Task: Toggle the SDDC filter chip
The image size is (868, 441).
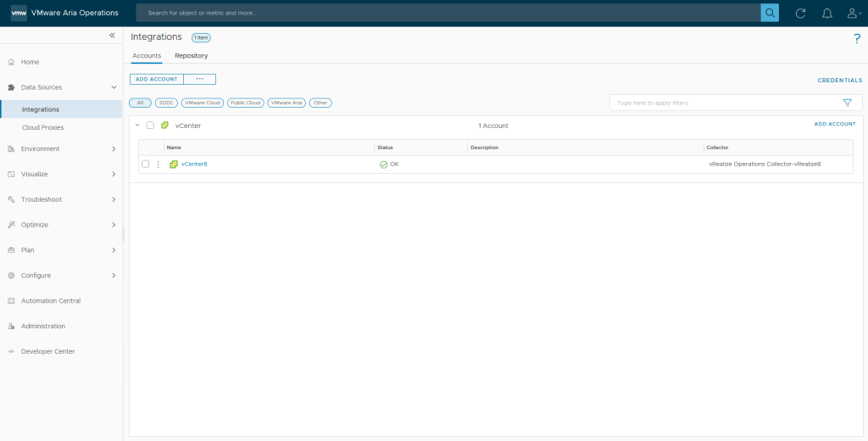Action: coord(167,103)
